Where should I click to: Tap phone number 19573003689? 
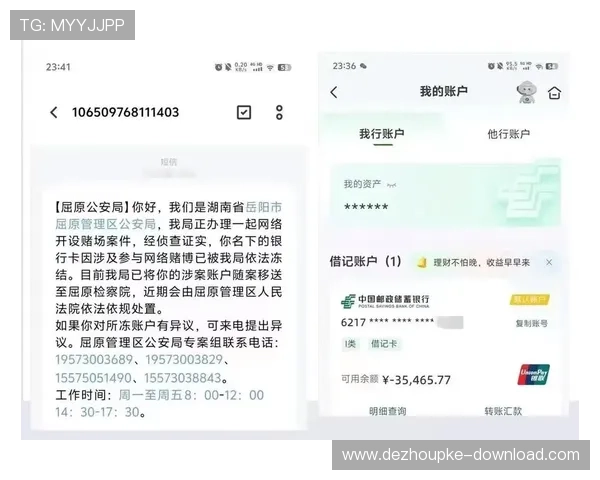[94, 360]
